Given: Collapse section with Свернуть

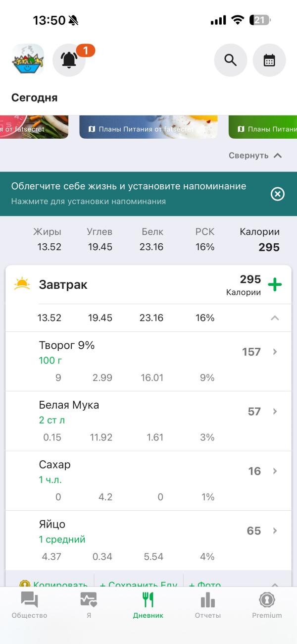Looking at the screenshot, I should (x=255, y=156).
